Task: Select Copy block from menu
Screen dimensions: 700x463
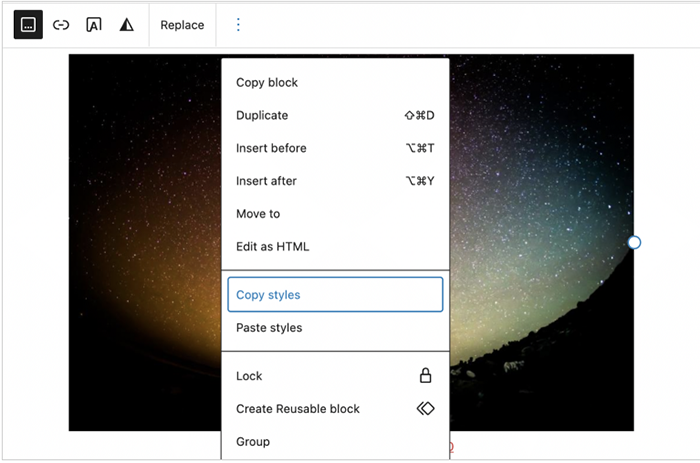Action: pos(335,83)
